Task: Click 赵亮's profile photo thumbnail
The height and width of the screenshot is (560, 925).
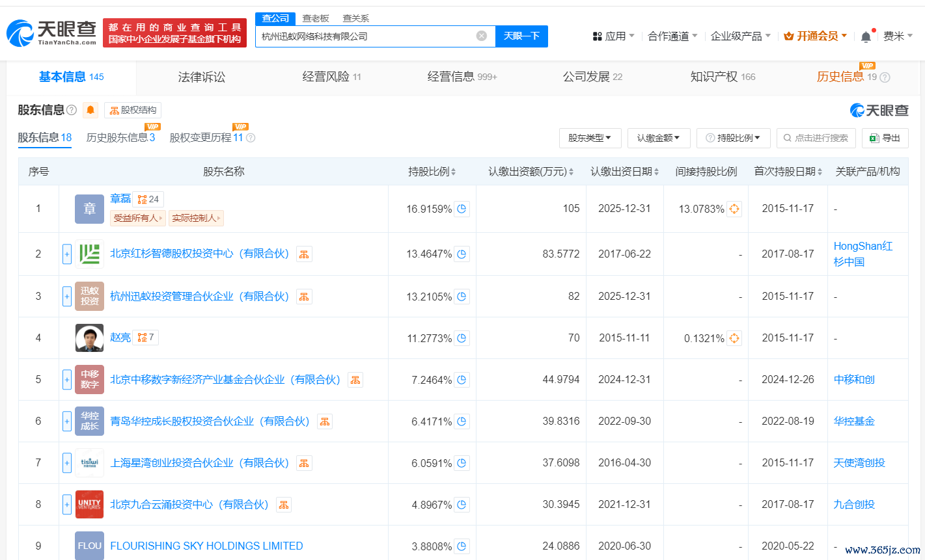Action: click(x=90, y=338)
